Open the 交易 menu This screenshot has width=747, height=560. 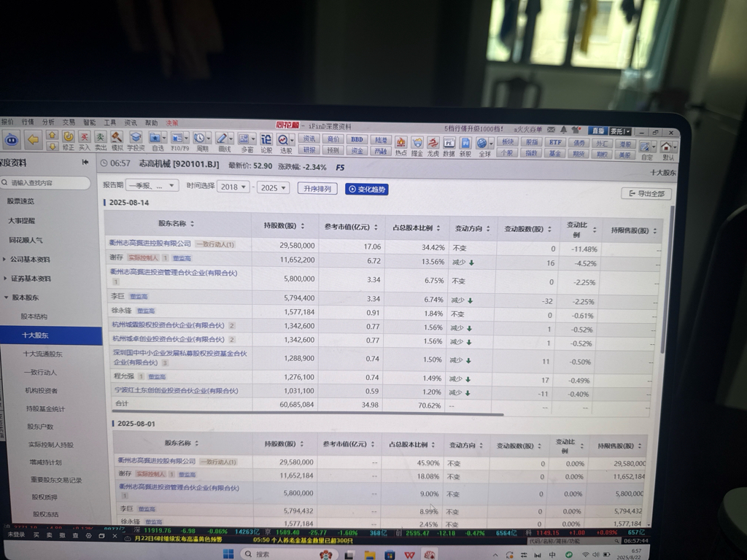pyautogui.click(x=69, y=122)
